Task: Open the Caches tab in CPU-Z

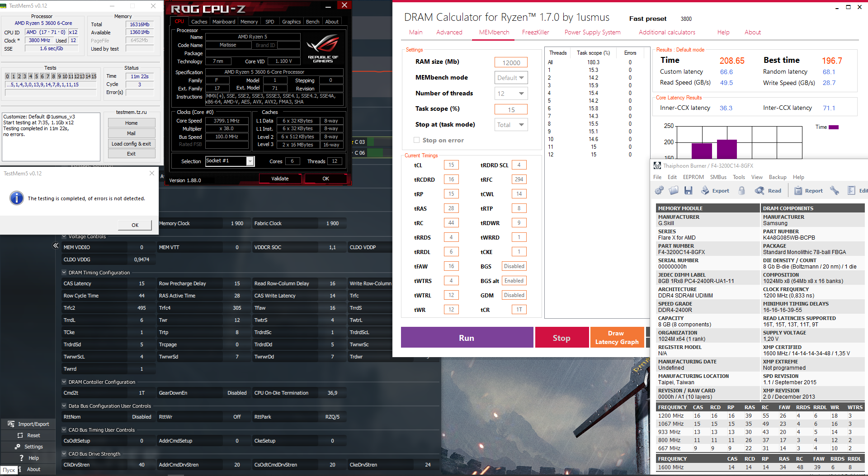Action: pyautogui.click(x=199, y=22)
